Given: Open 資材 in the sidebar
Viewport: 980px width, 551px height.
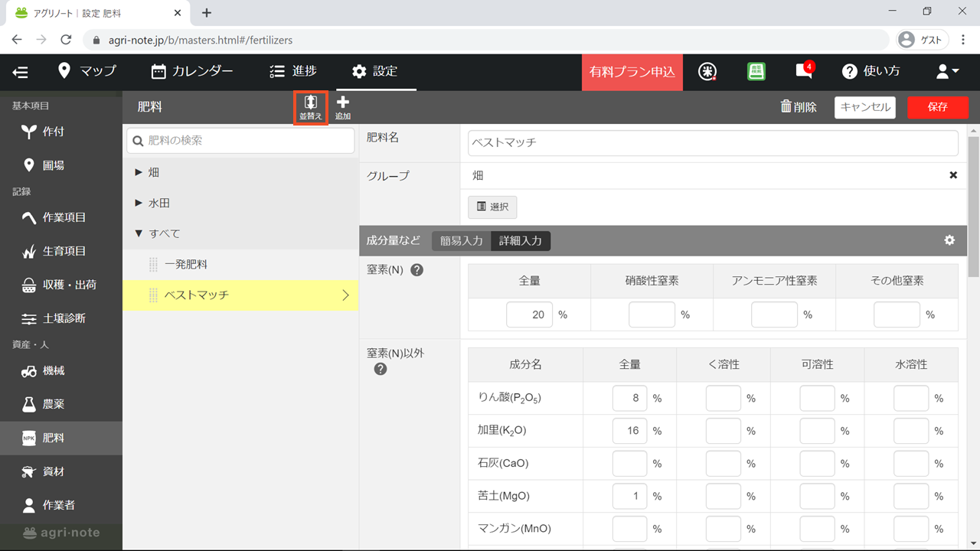Looking at the screenshot, I should [61, 471].
